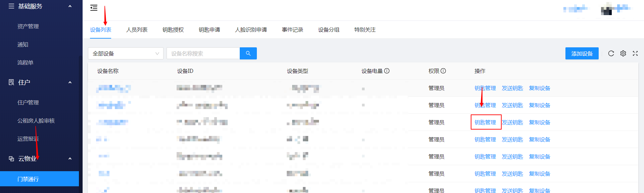Viewport: 644px width, 193px height.
Task: Open the 全部设备 filter dropdown
Action: point(126,53)
